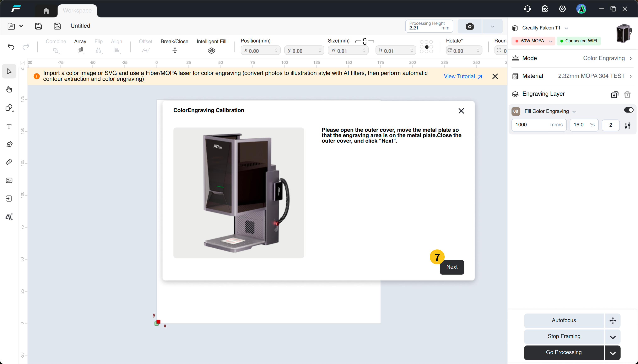638x364 pixels.
Task: Click the Connected-WIFI status badge
Action: (578, 41)
